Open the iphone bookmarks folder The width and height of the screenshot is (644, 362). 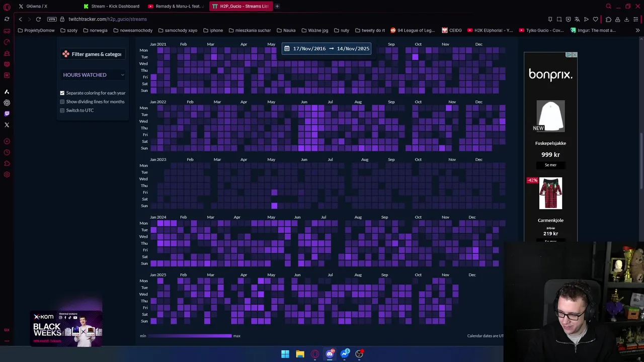tap(213, 30)
